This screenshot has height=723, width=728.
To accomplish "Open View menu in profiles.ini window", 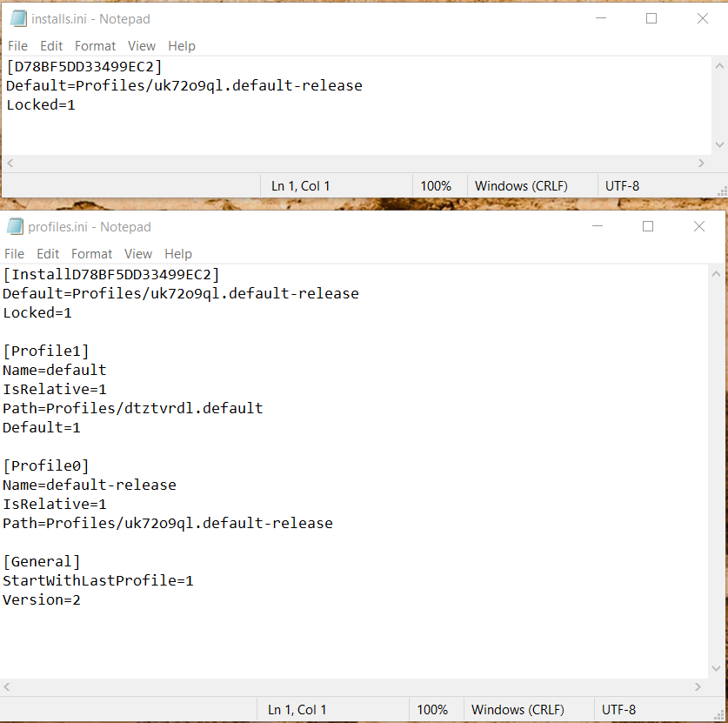I will tap(138, 254).
